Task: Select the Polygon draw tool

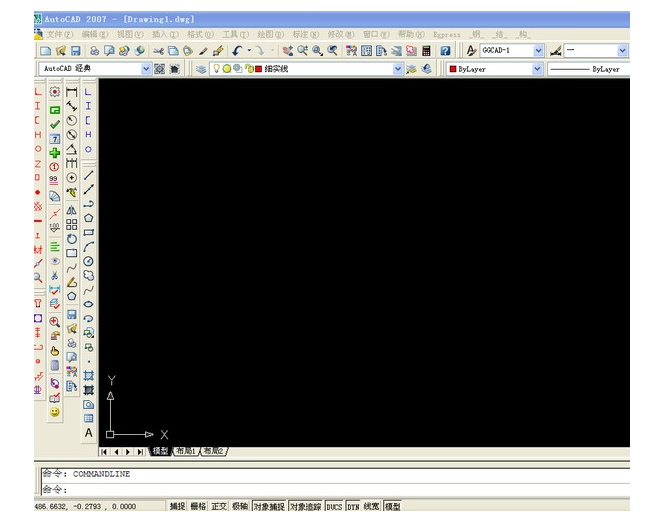Action: (88, 218)
